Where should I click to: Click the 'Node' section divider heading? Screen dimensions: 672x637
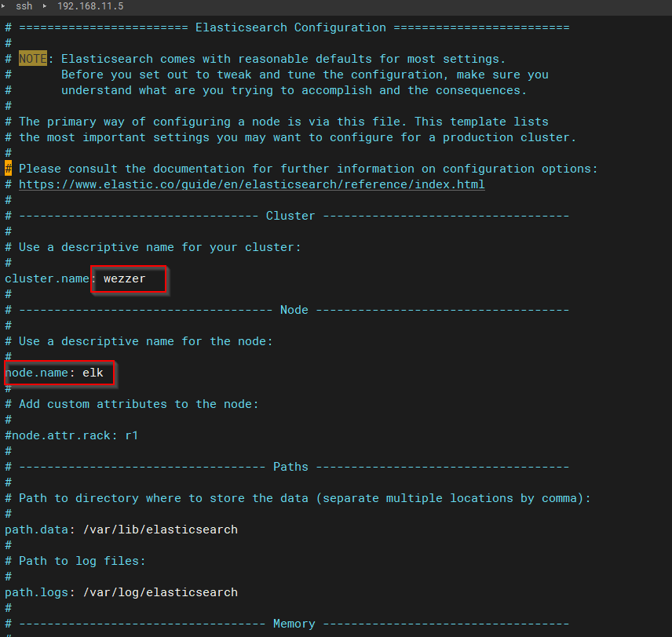[x=294, y=310]
